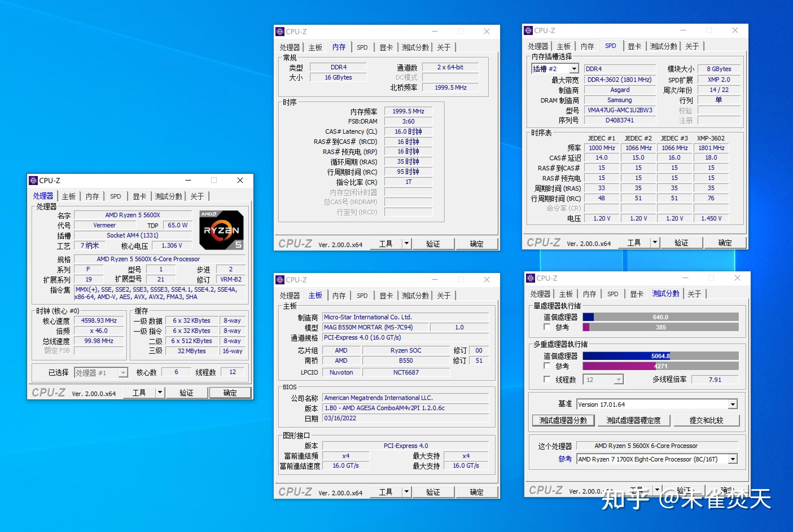
Task: Click 验证 button in processor window
Action: [186, 393]
